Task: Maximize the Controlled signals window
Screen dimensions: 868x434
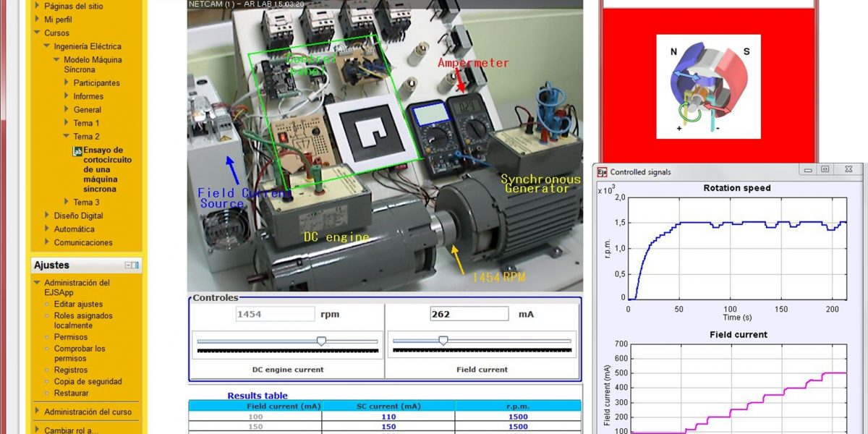Action: coord(825,169)
